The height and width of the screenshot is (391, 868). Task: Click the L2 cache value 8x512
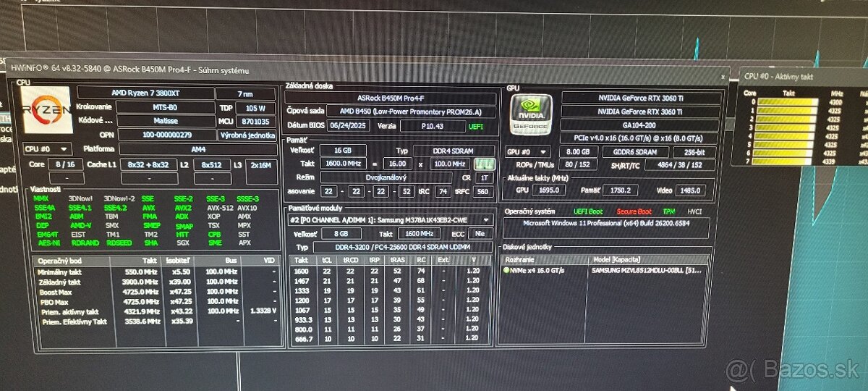click(x=211, y=164)
